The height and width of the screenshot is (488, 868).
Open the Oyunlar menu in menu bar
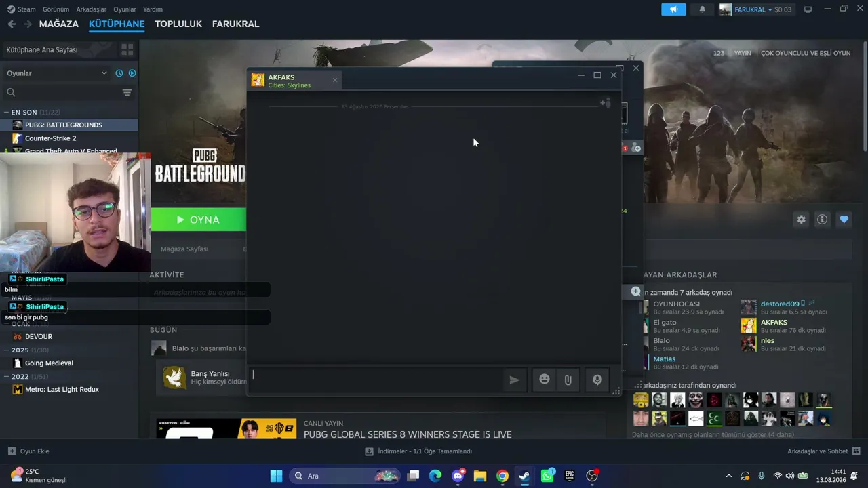[125, 9]
